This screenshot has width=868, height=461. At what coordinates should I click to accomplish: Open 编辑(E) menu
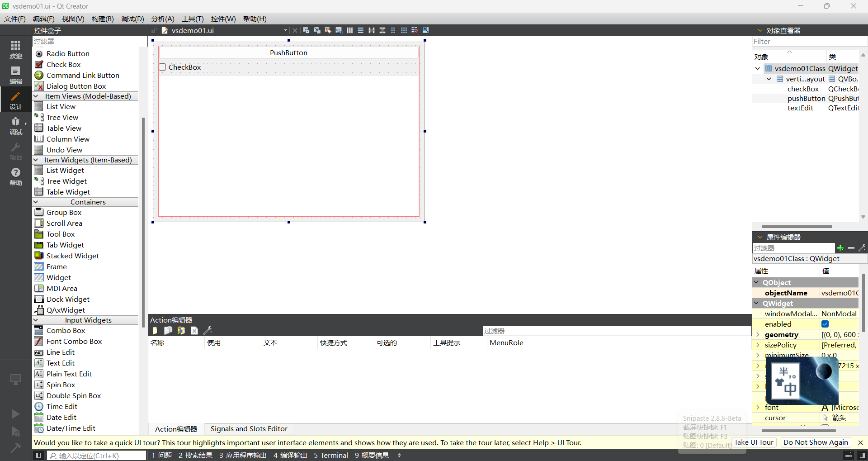[x=43, y=19]
